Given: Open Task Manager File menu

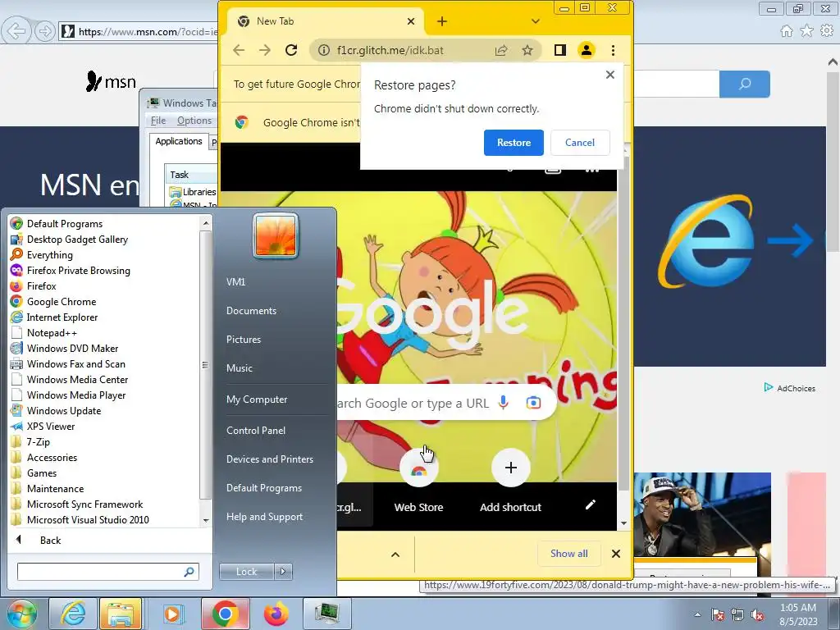Looking at the screenshot, I should [x=158, y=121].
